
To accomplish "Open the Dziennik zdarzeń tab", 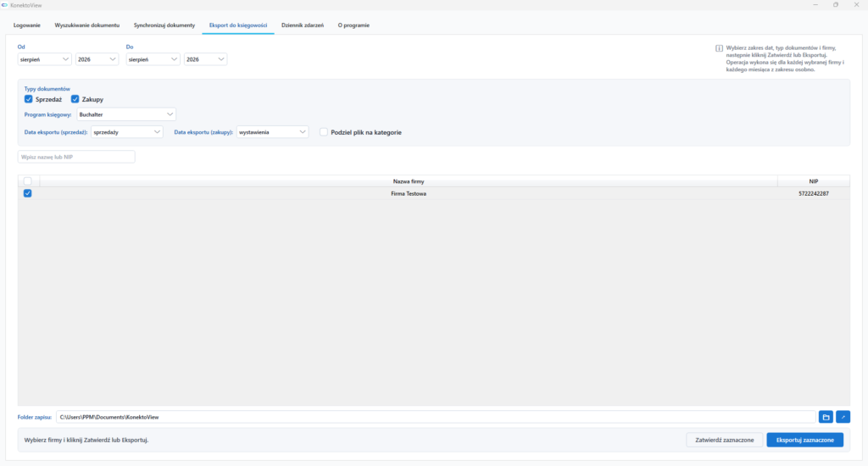I will point(303,25).
